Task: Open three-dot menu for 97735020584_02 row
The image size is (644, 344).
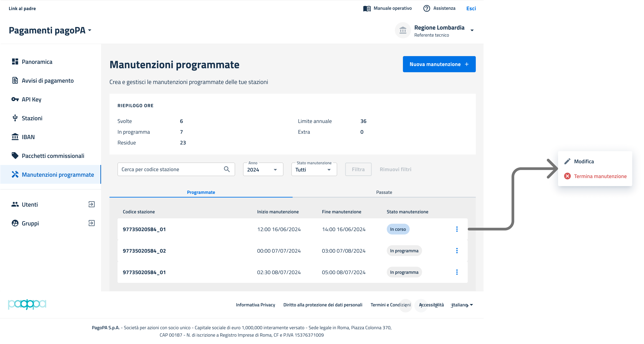Action: point(457,251)
